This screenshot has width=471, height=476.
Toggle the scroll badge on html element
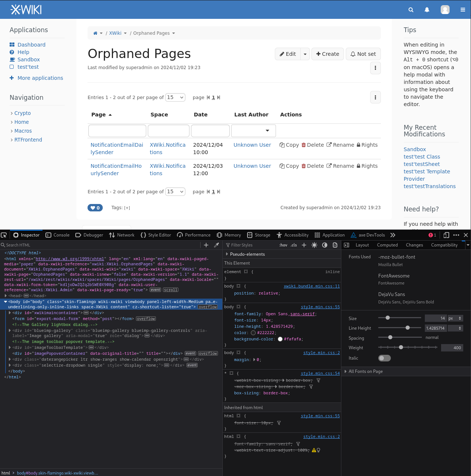click(x=171, y=290)
